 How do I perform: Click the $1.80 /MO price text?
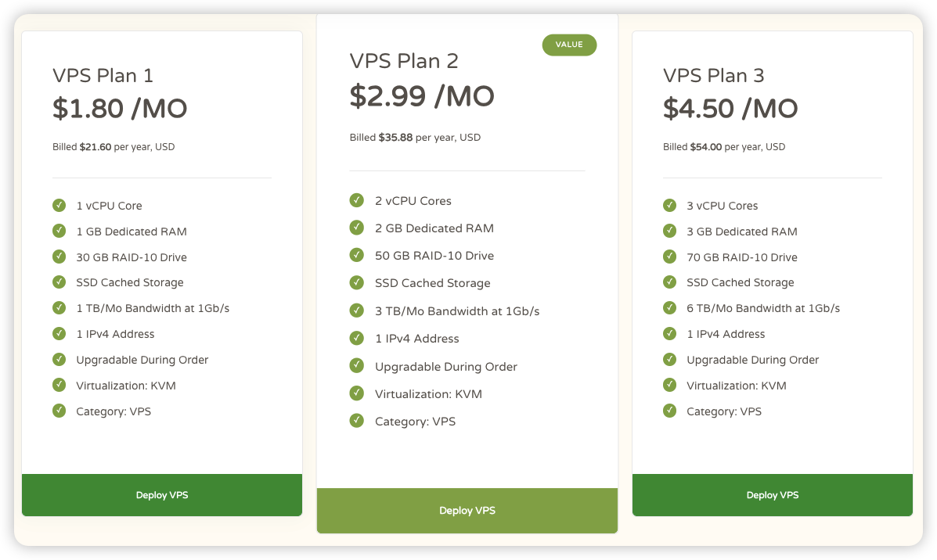120,109
